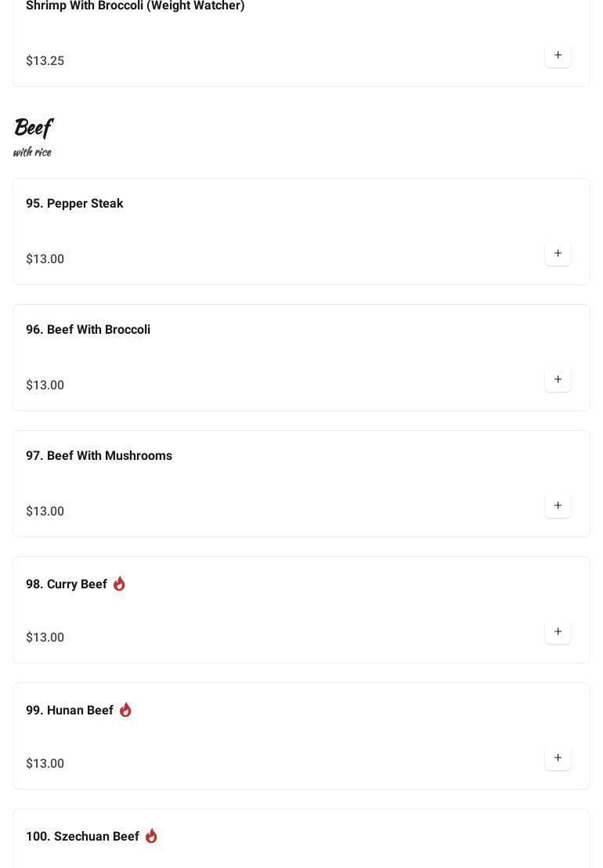This screenshot has width=603, height=868.
Task: Click Shrimp With Broccoli (Weight Watcher) title
Action: (x=135, y=6)
